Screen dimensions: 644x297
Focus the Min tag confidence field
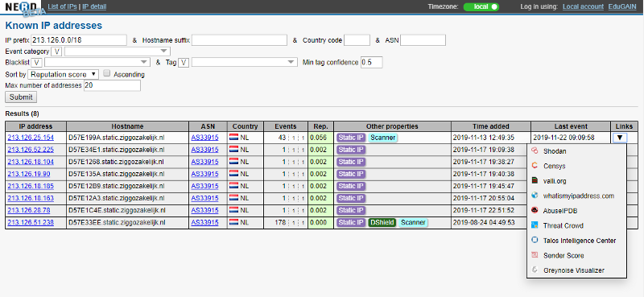pos(372,63)
